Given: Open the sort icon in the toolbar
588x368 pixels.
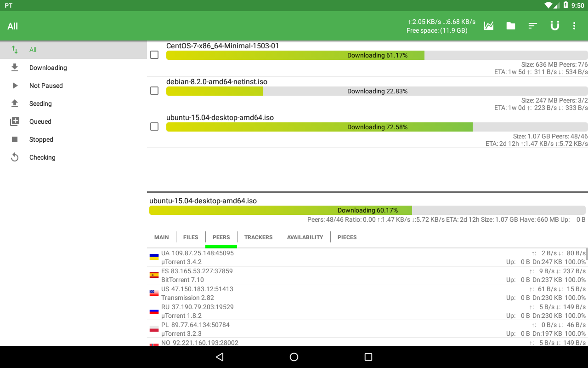Looking at the screenshot, I should [533, 26].
